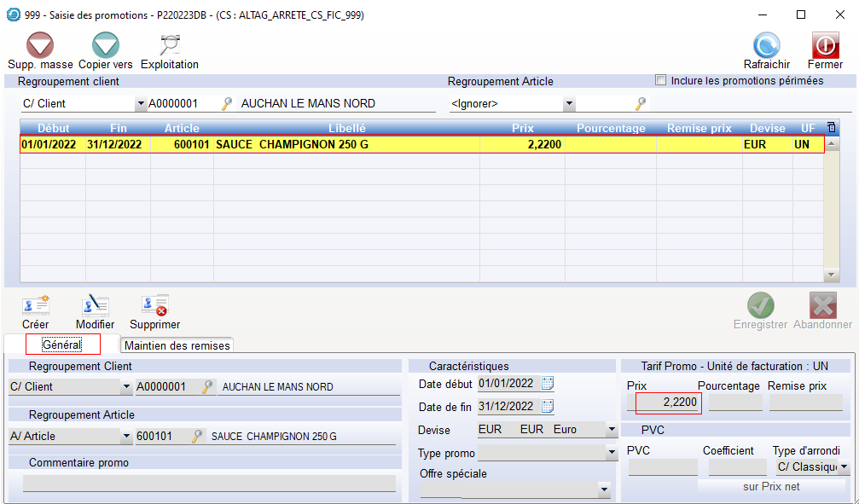859x504 pixels.
Task: Click the sur Prix net button
Action: tap(773, 486)
